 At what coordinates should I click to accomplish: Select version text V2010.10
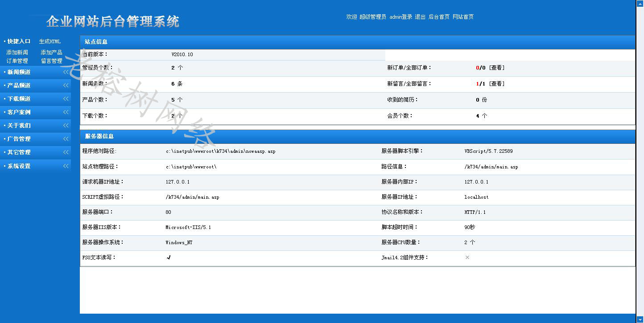pyautogui.click(x=182, y=54)
